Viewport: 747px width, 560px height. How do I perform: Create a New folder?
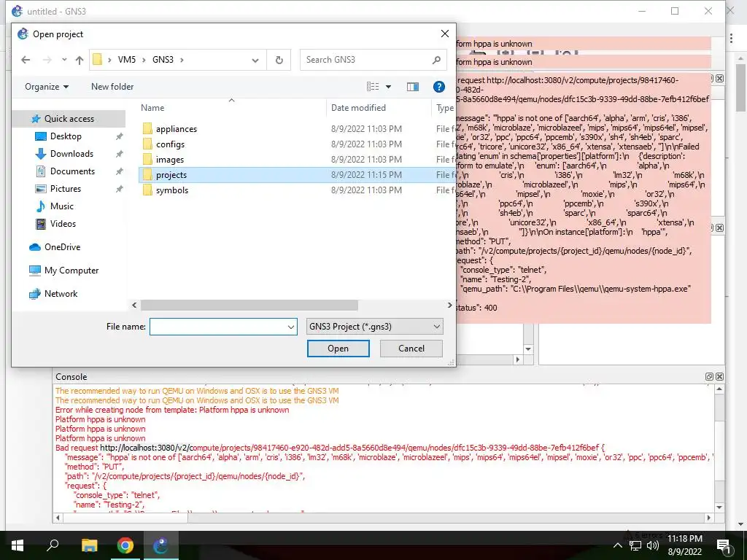[112, 87]
